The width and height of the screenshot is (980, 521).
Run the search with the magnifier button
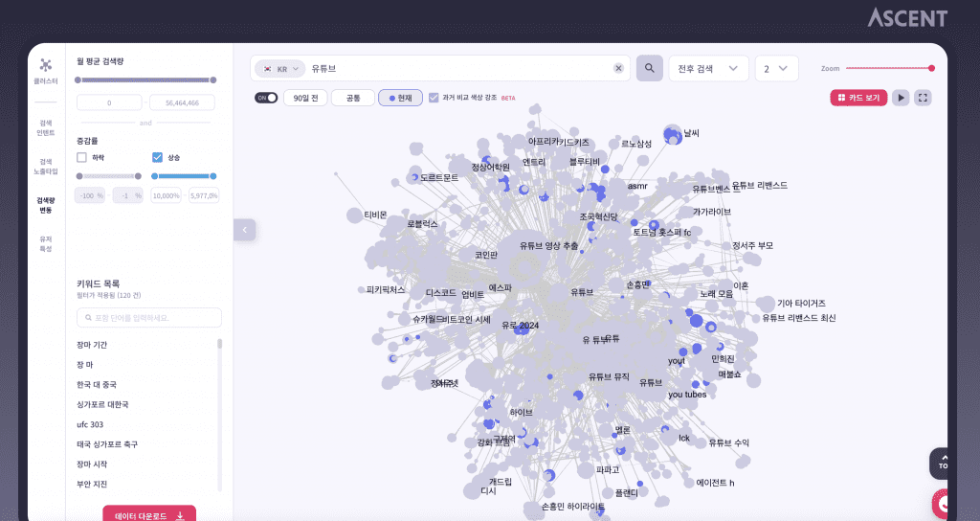click(650, 68)
